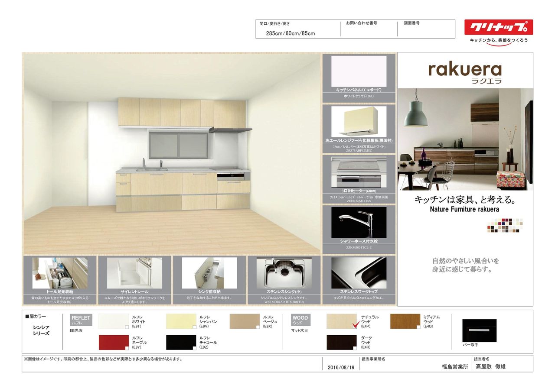Open the 洗エールレンジフード range hood photo
The height and width of the screenshot is (392, 555).
[359, 122]
